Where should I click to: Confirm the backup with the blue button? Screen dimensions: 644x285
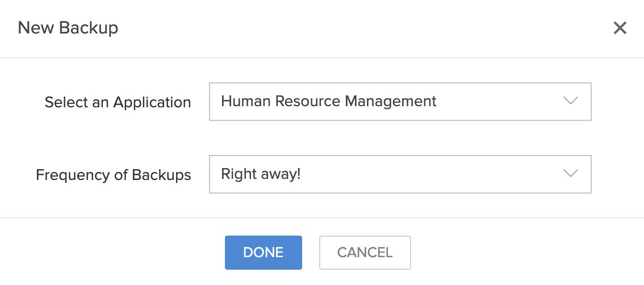(x=263, y=253)
